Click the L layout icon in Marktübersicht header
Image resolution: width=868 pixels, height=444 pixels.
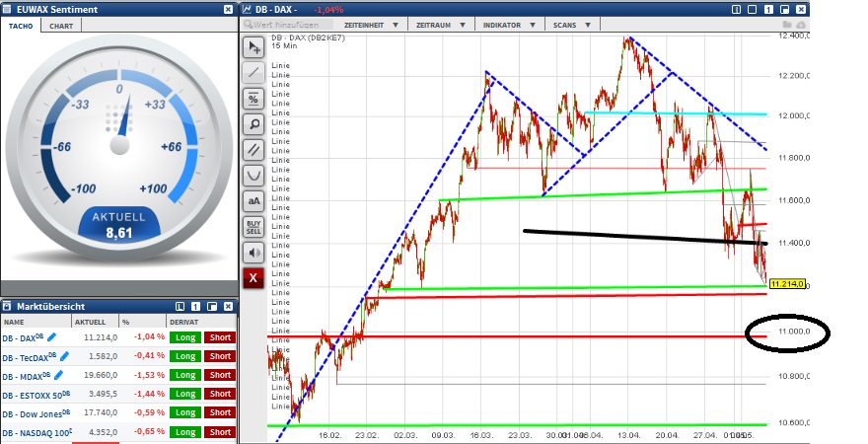click(x=180, y=306)
